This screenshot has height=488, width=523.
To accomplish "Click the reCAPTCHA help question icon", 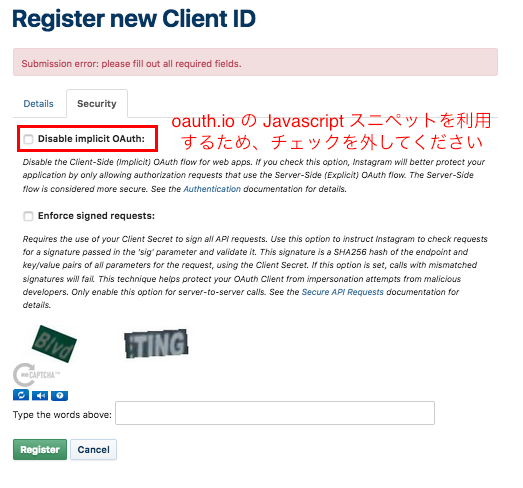I will pyautogui.click(x=60, y=396).
